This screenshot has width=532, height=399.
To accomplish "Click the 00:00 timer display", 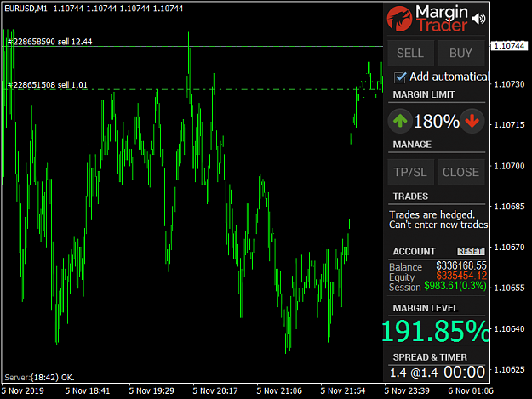I will [464, 373].
